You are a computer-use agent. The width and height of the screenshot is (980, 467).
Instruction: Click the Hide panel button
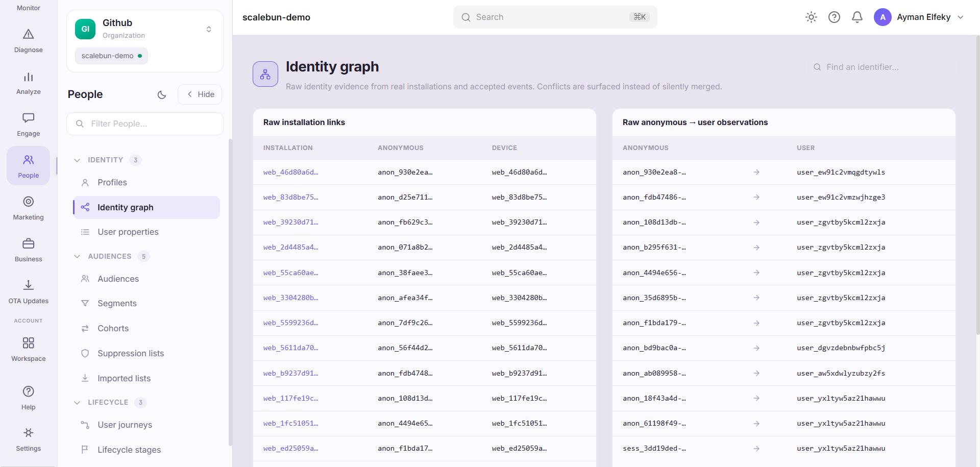coord(200,94)
